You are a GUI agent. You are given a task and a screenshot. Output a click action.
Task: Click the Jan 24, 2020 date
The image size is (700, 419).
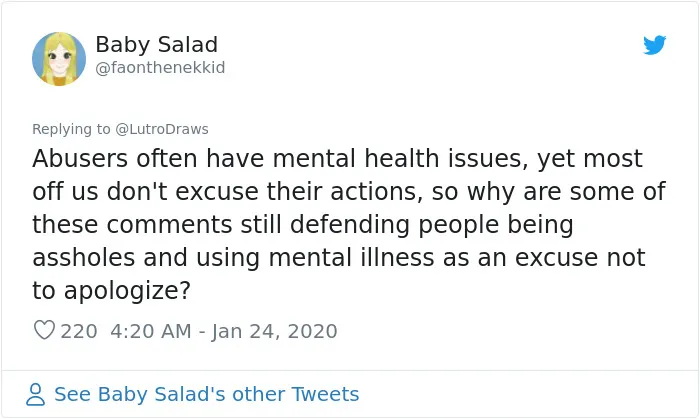pos(275,332)
